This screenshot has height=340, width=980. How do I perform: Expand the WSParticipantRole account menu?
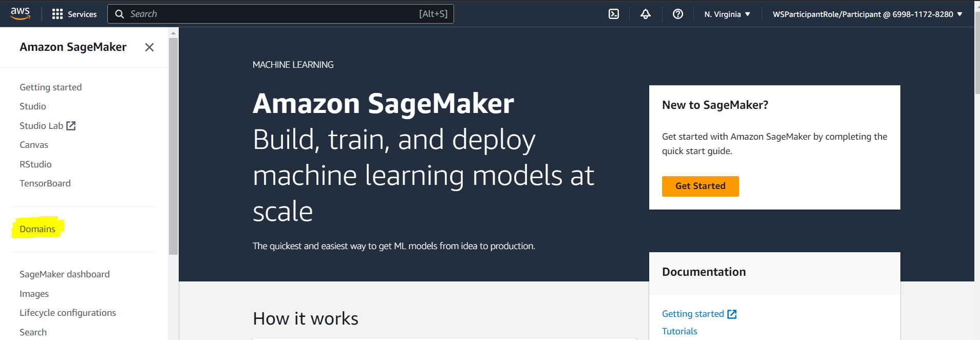click(867, 14)
